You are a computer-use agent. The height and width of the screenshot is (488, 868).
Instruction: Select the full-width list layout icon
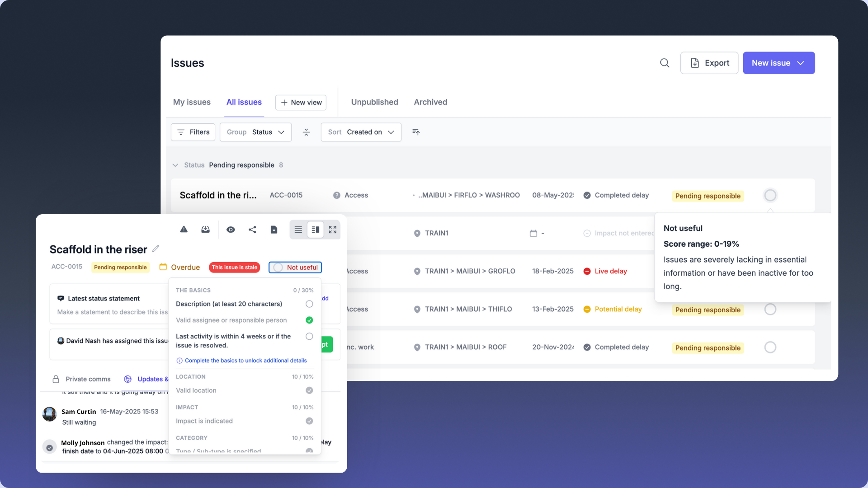[x=298, y=230]
